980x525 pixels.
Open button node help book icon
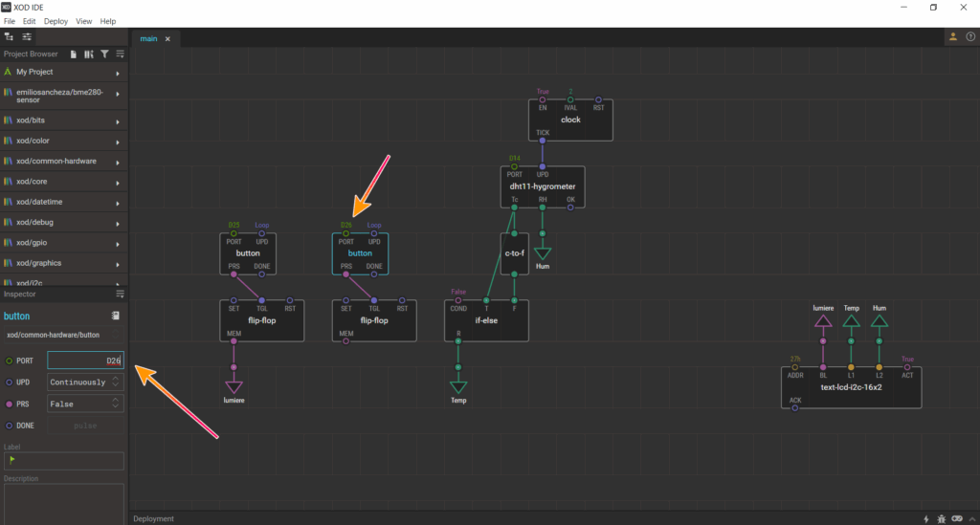coord(116,316)
